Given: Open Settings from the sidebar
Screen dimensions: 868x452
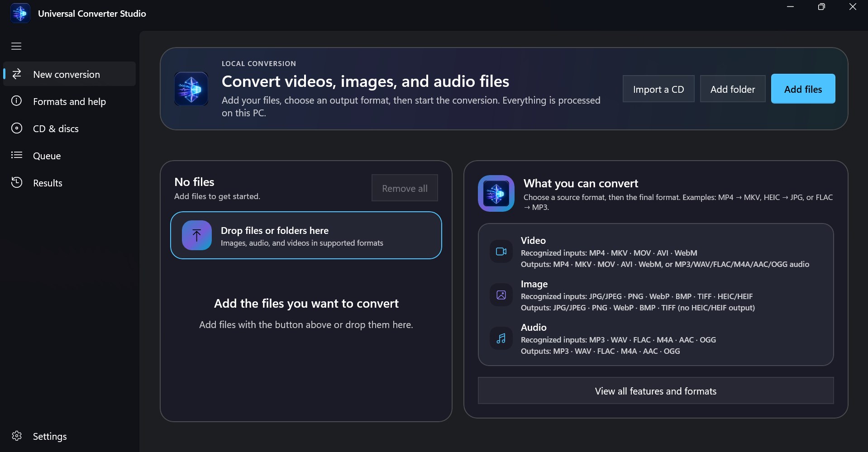Looking at the screenshot, I should point(70,436).
